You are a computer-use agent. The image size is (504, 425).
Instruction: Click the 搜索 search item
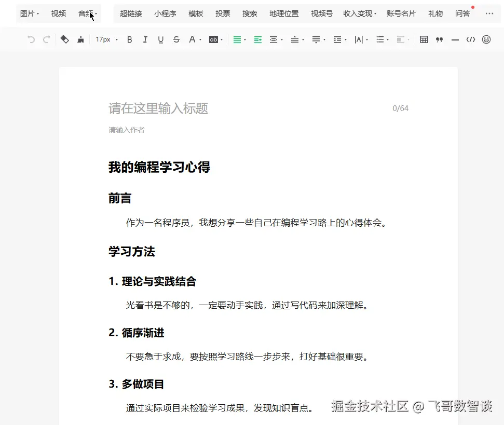pos(250,13)
